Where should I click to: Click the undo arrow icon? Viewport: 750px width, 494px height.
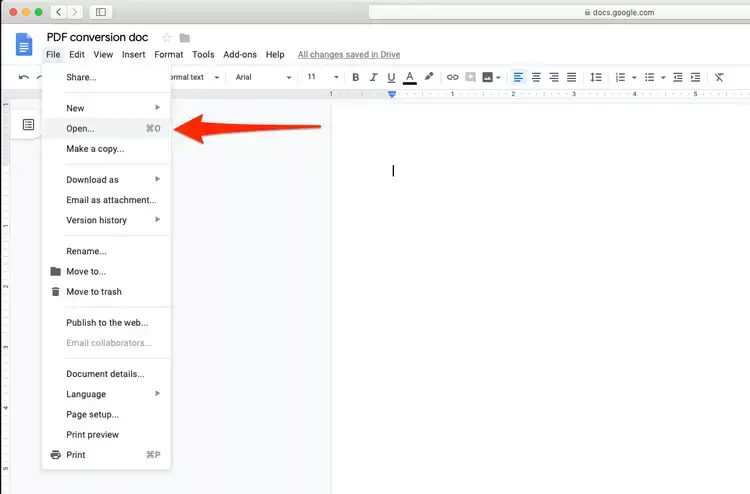(23, 77)
